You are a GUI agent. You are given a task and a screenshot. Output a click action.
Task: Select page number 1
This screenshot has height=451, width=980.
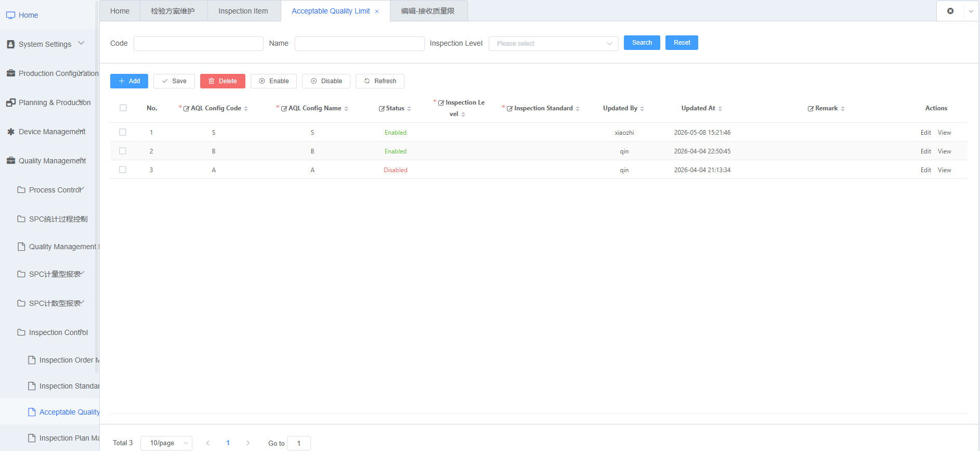point(228,443)
